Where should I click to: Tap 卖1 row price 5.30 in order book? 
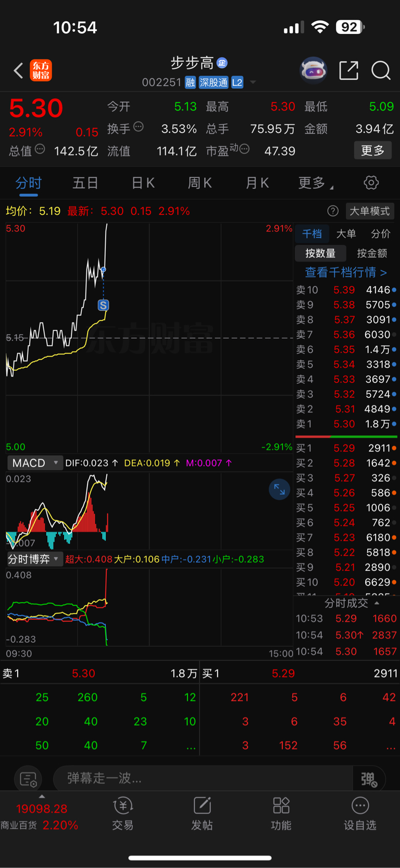click(344, 424)
